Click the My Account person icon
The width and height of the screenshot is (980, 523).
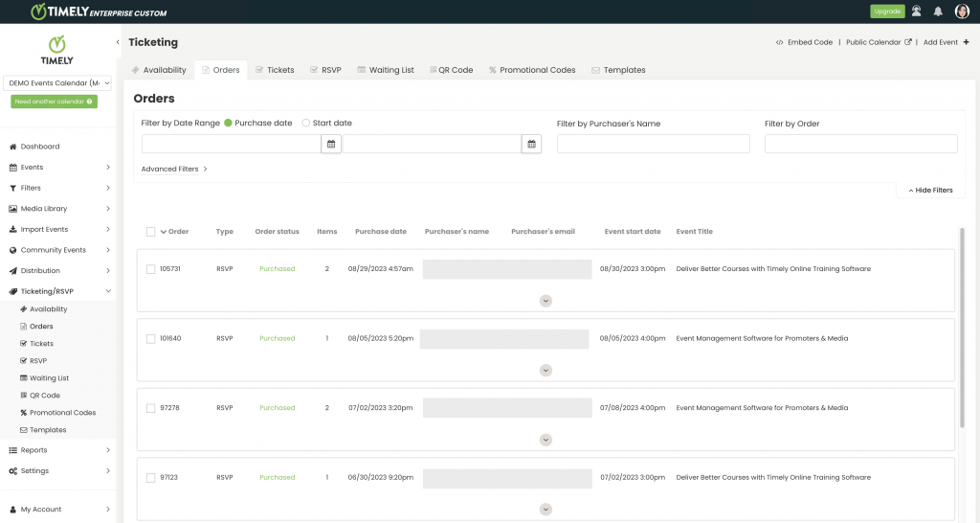pos(12,510)
